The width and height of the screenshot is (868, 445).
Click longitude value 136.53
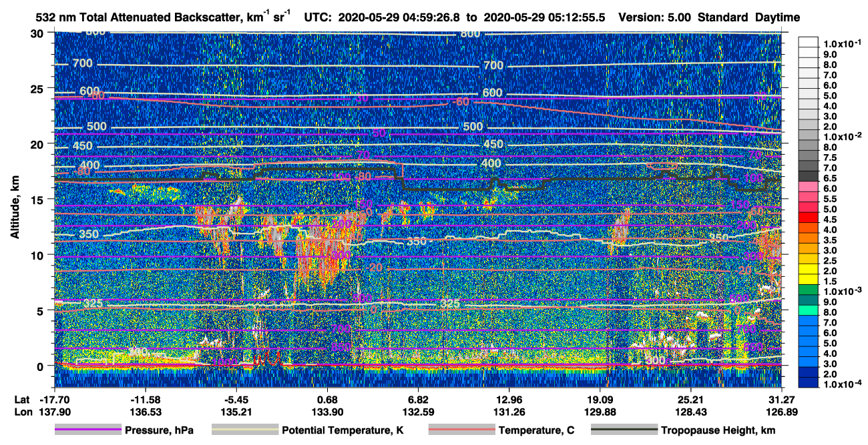click(x=145, y=412)
